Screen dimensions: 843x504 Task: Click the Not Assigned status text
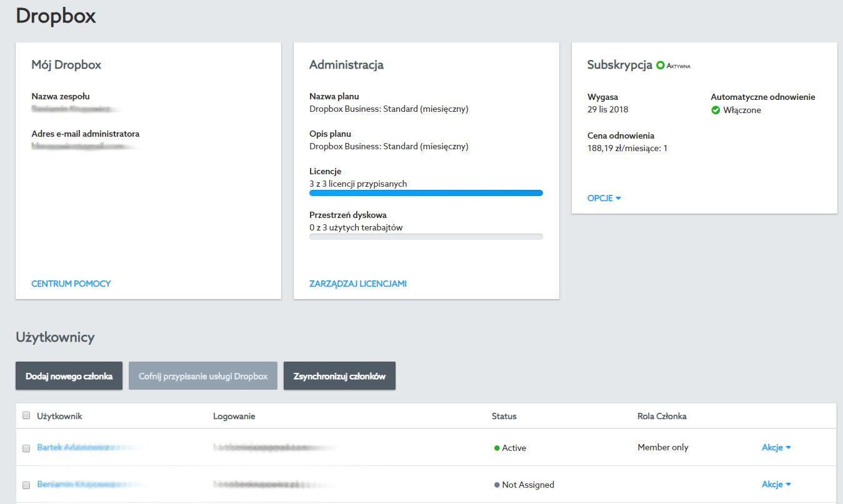click(528, 485)
